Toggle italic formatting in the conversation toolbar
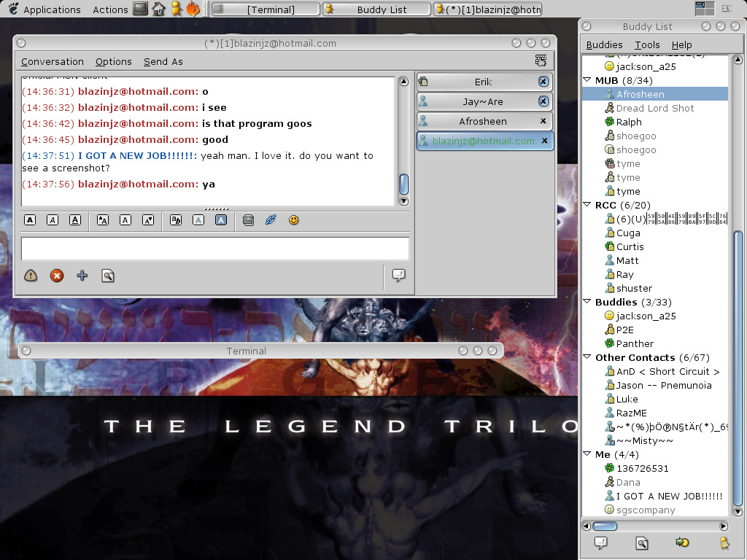The width and height of the screenshot is (747, 560). pyautogui.click(x=53, y=220)
